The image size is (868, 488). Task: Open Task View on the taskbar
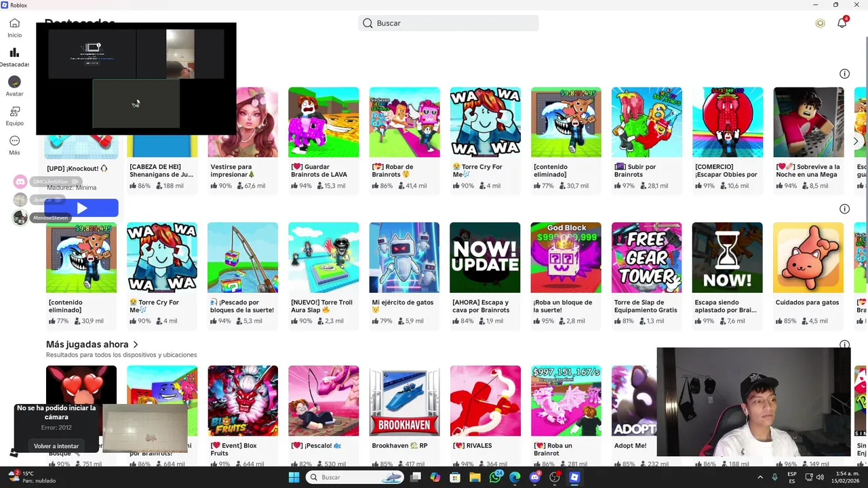pos(416,477)
